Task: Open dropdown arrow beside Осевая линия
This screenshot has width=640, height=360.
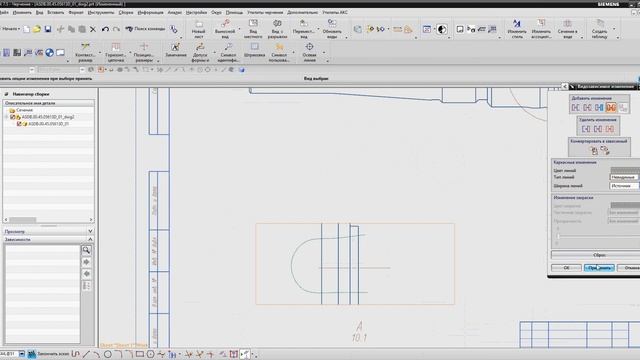Action: [324, 53]
